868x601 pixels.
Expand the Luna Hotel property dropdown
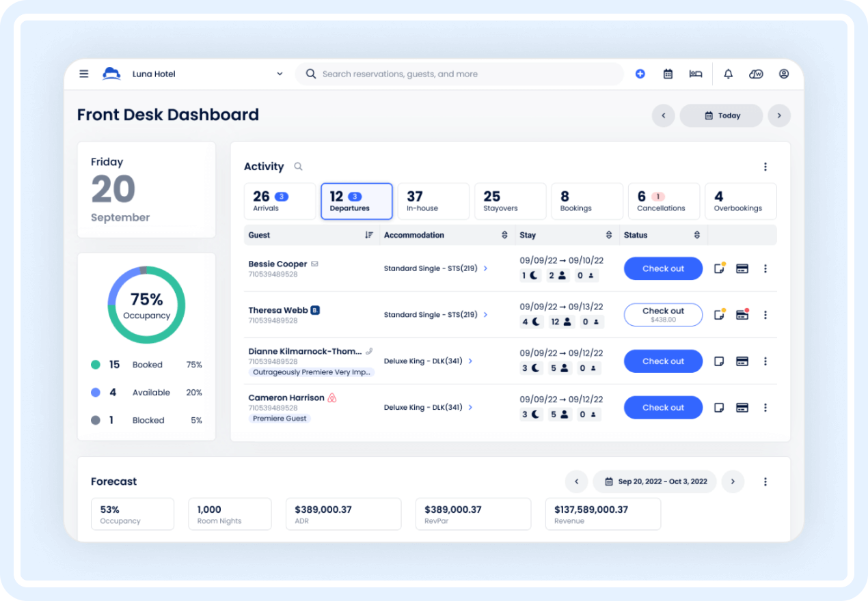point(280,74)
